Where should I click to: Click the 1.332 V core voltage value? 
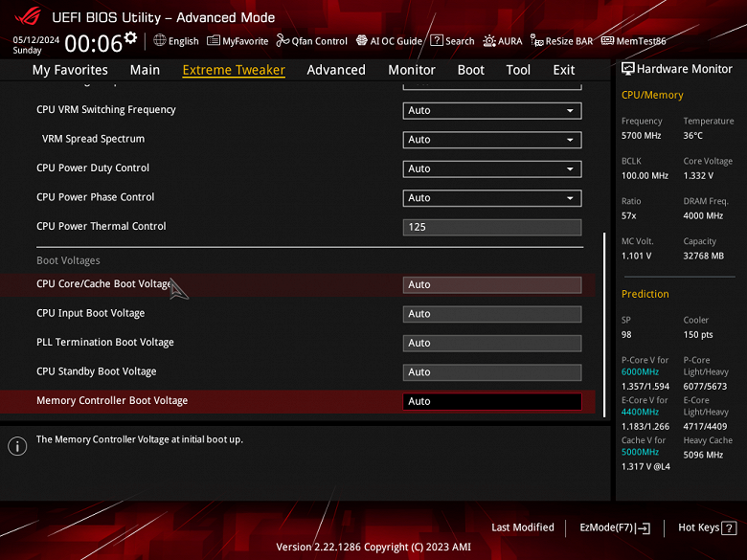(698, 176)
